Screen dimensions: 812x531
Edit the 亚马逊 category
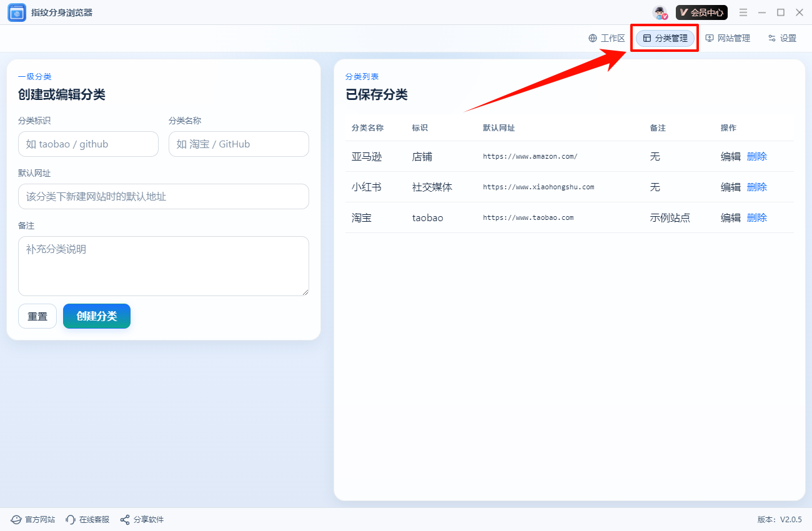(731, 156)
